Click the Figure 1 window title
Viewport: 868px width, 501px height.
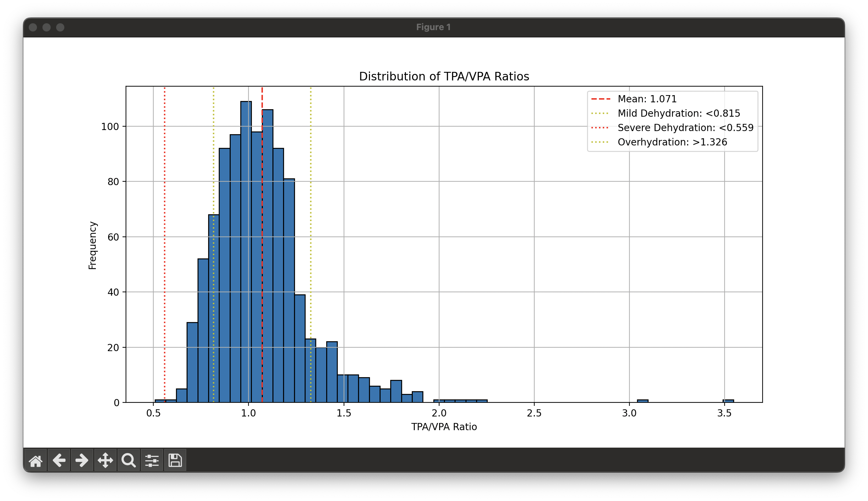(433, 27)
